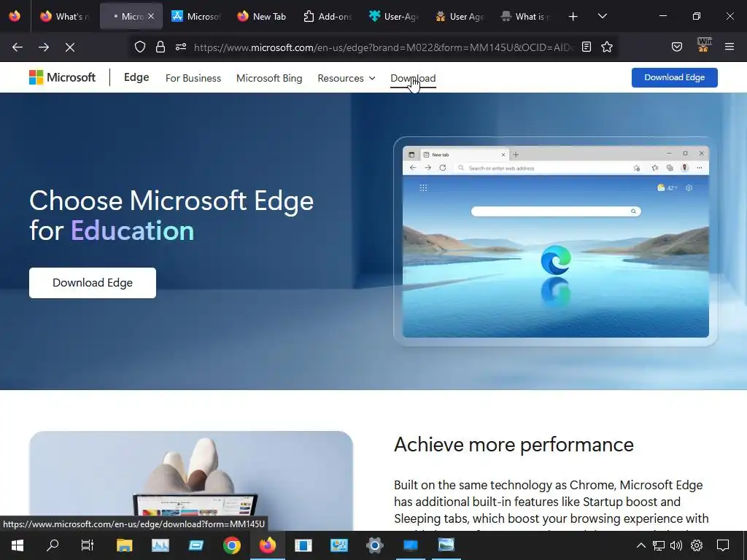747x560 pixels.
Task: Switch to the New Tab tab
Action: 262,16
